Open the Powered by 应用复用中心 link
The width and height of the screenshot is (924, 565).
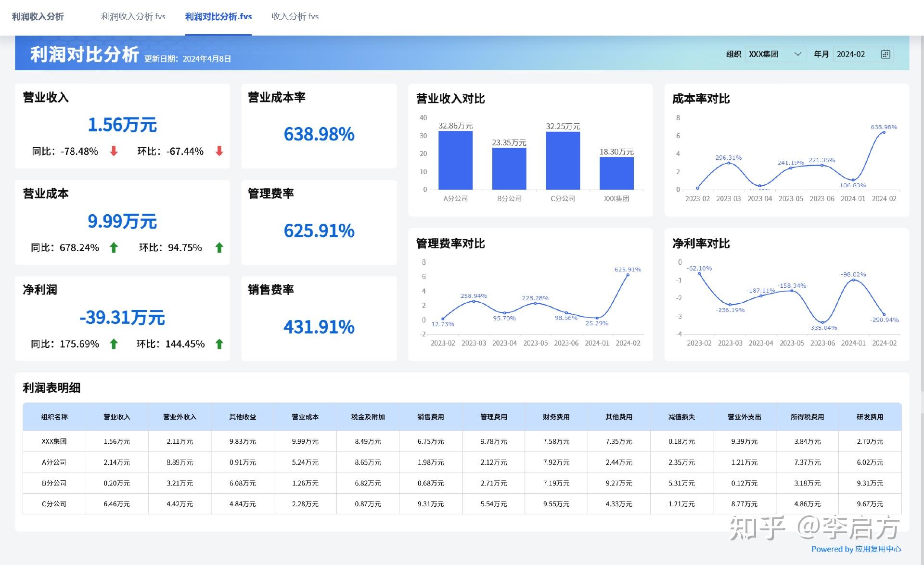coord(858,549)
